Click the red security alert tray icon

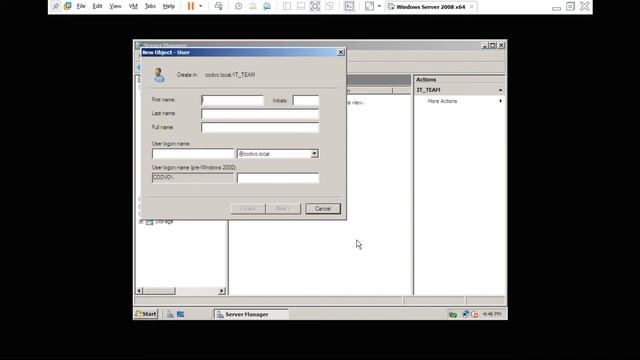pos(474,314)
